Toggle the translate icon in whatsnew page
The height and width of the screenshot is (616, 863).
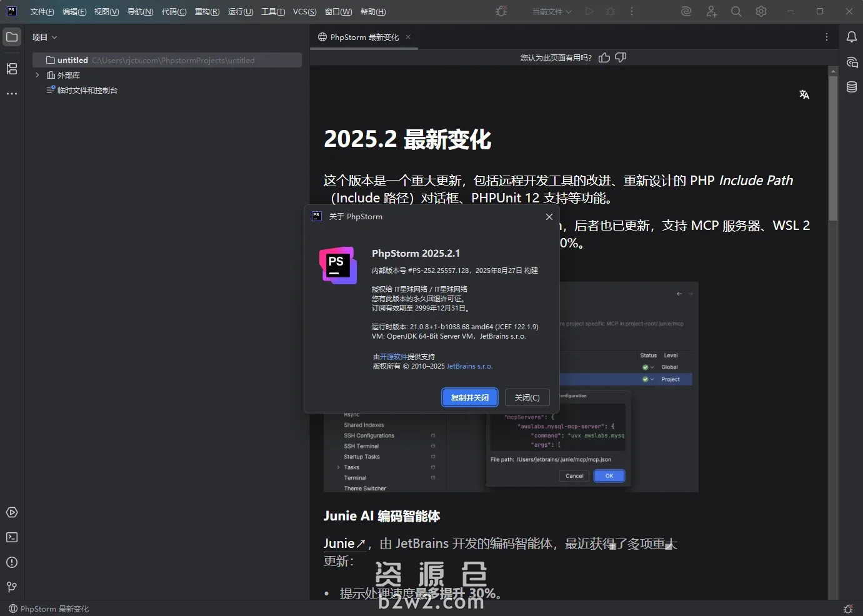coord(804,94)
